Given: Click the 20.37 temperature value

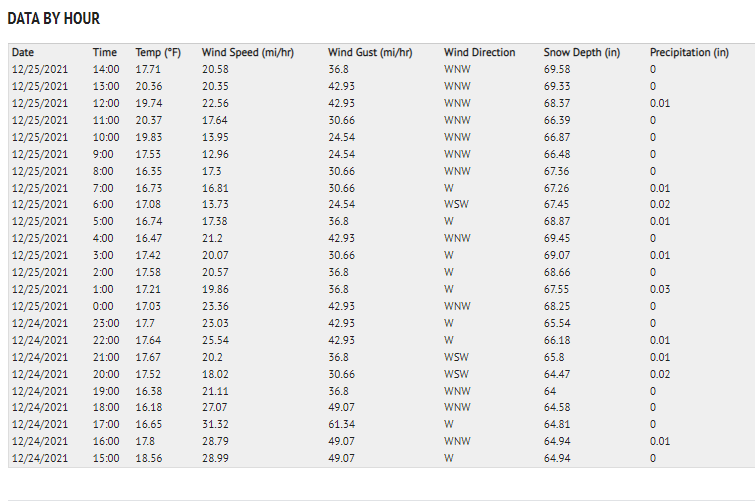Looking at the screenshot, I should click(x=148, y=120).
